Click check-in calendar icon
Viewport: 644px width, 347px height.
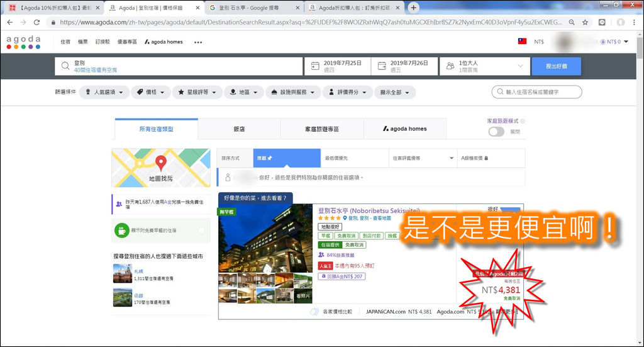coord(315,65)
